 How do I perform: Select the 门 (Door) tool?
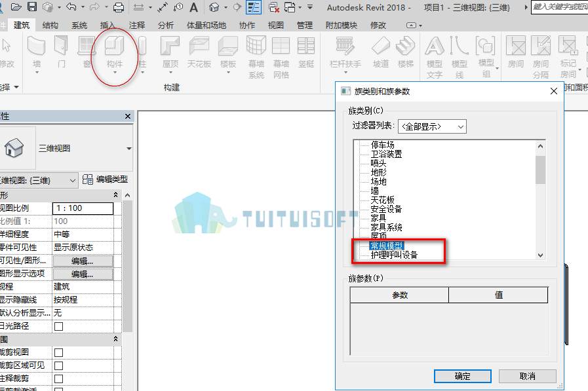click(61, 52)
